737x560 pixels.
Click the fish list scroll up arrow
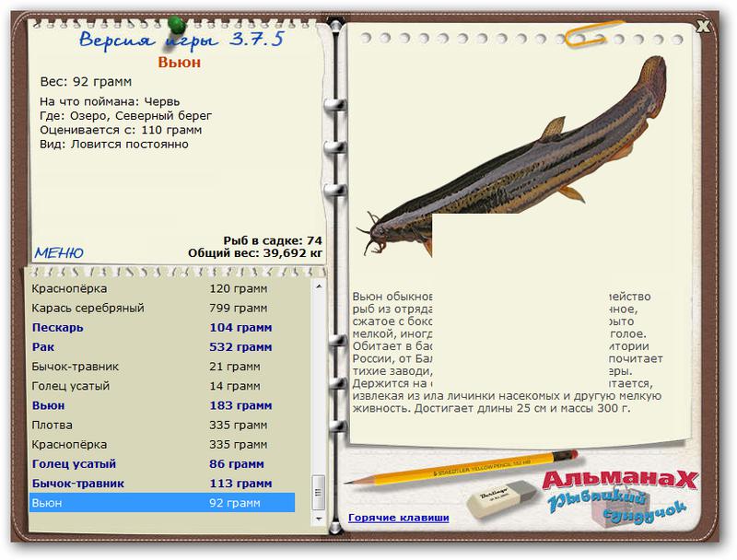319,286
